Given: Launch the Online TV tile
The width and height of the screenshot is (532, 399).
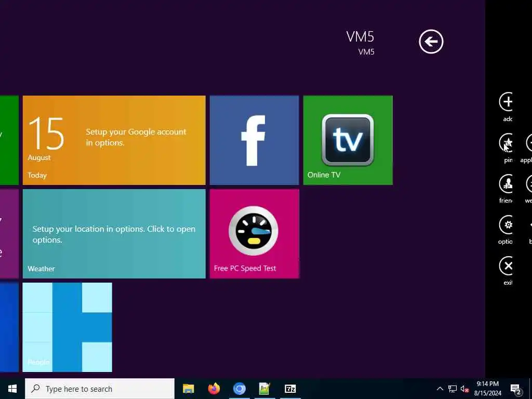Looking at the screenshot, I should (x=348, y=140).
